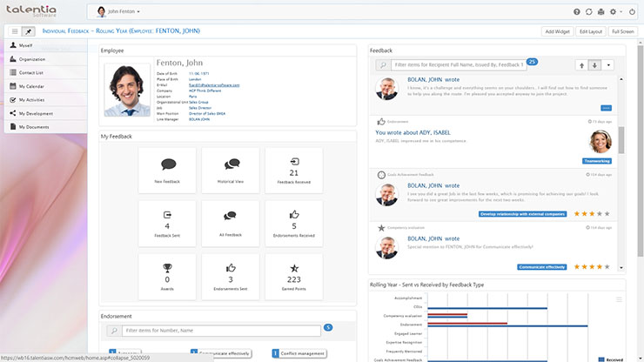The height and width of the screenshot is (362, 644).
Task: Open the Historical View tile
Action: 231,170
